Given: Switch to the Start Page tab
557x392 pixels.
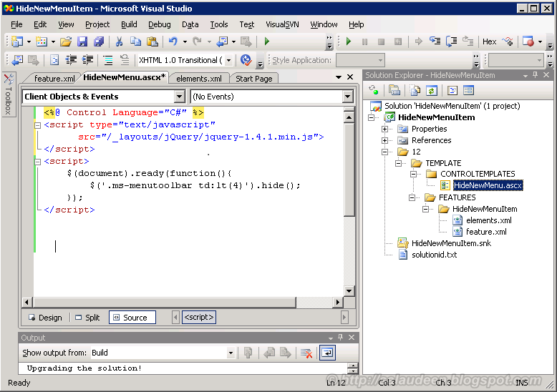Looking at the screenshot, I should click(254, 79).
